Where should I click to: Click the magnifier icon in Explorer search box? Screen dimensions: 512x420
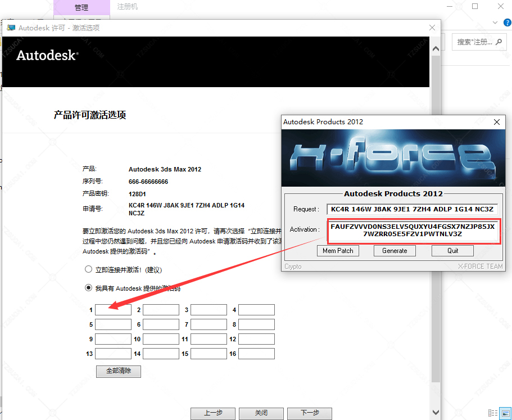coord(499,42)
